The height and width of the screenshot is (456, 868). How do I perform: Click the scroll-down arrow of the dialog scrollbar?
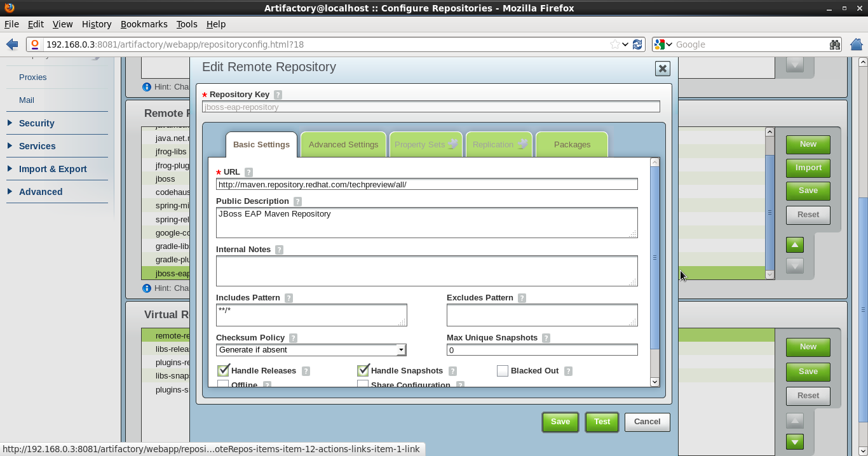coord(654,382)
